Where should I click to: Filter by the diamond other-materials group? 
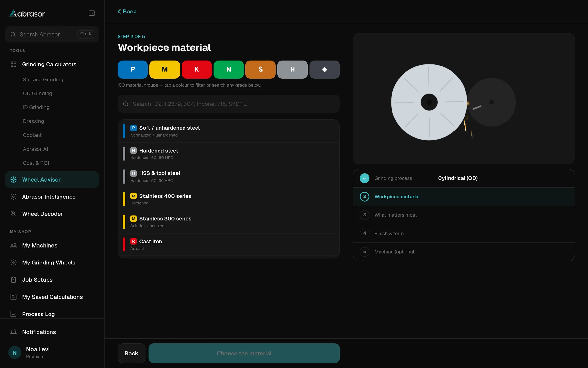click(325, 69)
